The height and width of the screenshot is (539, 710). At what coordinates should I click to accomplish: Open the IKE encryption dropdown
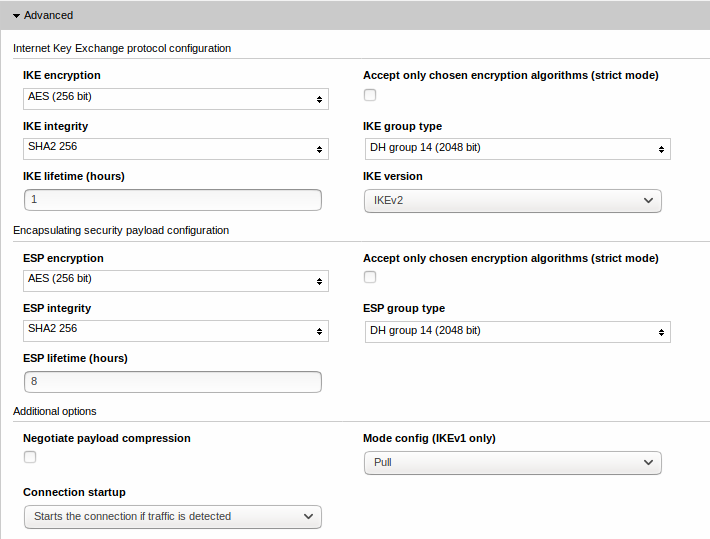click(x=176, y=99)
